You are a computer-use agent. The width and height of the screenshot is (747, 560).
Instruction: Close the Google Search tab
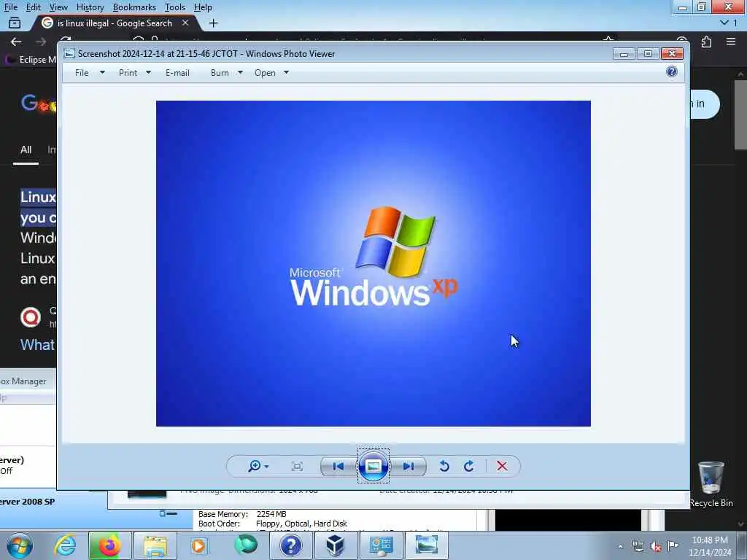pos(185,23)
